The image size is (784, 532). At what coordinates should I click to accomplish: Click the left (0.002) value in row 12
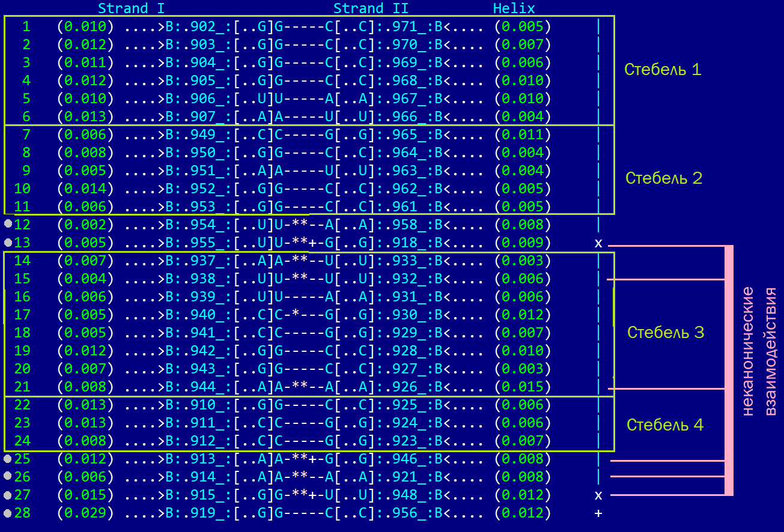(x=85, y=225)
